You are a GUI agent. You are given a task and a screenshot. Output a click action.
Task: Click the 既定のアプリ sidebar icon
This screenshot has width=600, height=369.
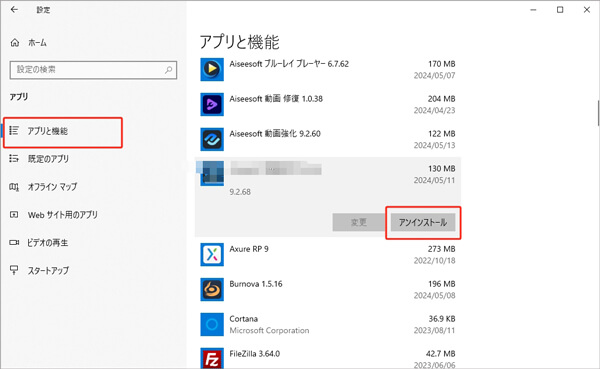[x=14, y=158]
